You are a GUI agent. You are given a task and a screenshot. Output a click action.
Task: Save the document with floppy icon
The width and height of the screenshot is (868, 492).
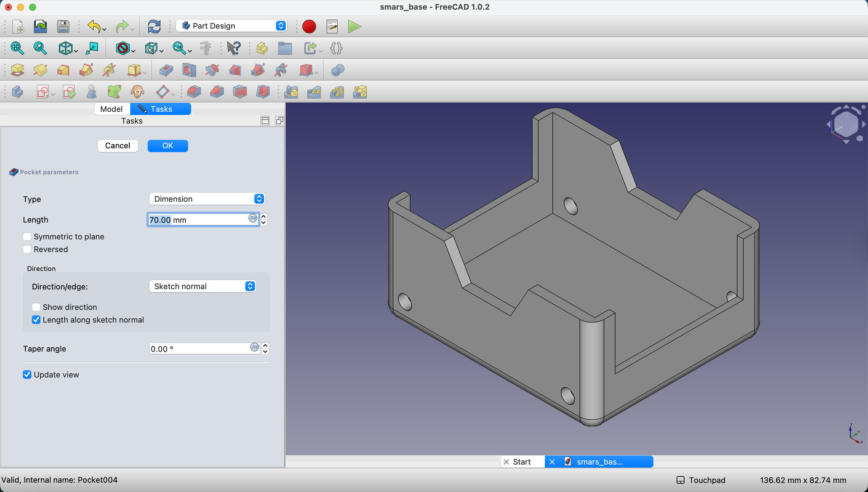click(63, 26)
